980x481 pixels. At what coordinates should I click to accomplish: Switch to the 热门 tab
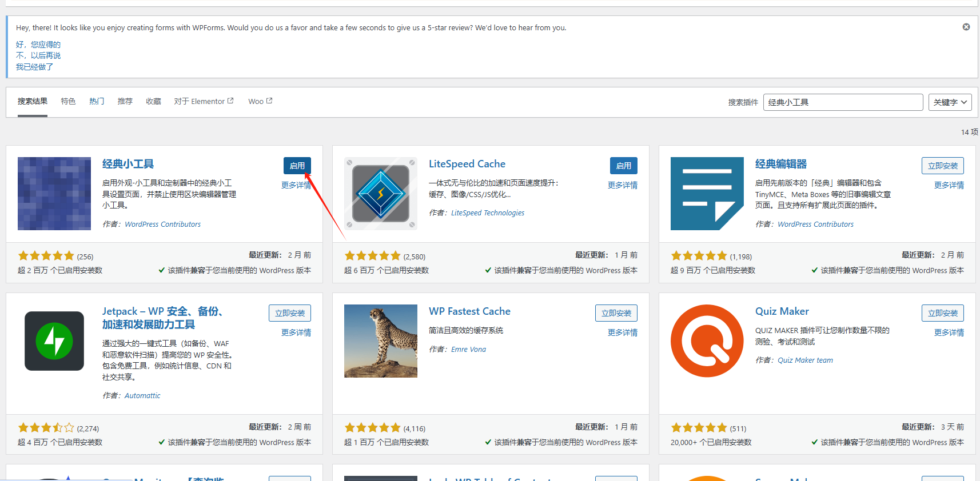point(97,101)
